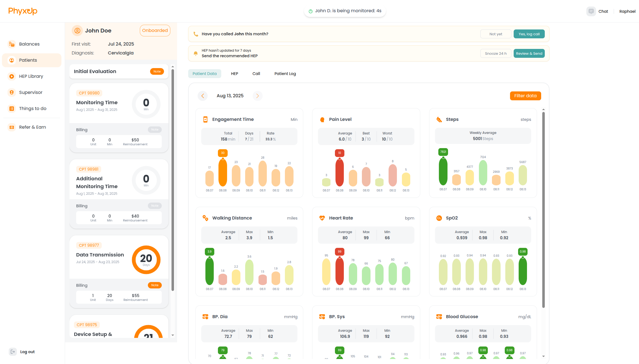Click the data panel scroll-down arrow
This screenshot has width=639, height=364.
[x=543, y=356]
